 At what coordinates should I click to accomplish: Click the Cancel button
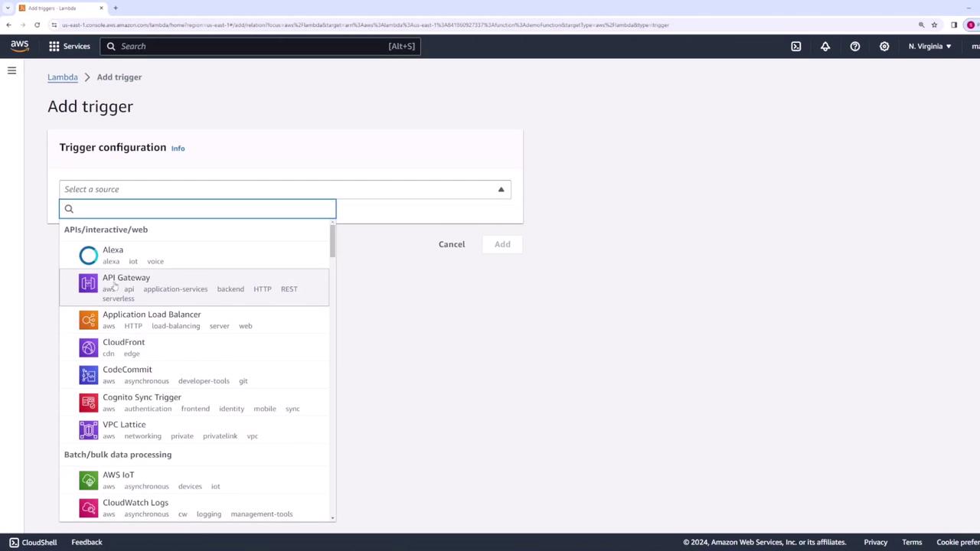pyautogui.click(x=452, y=244)
